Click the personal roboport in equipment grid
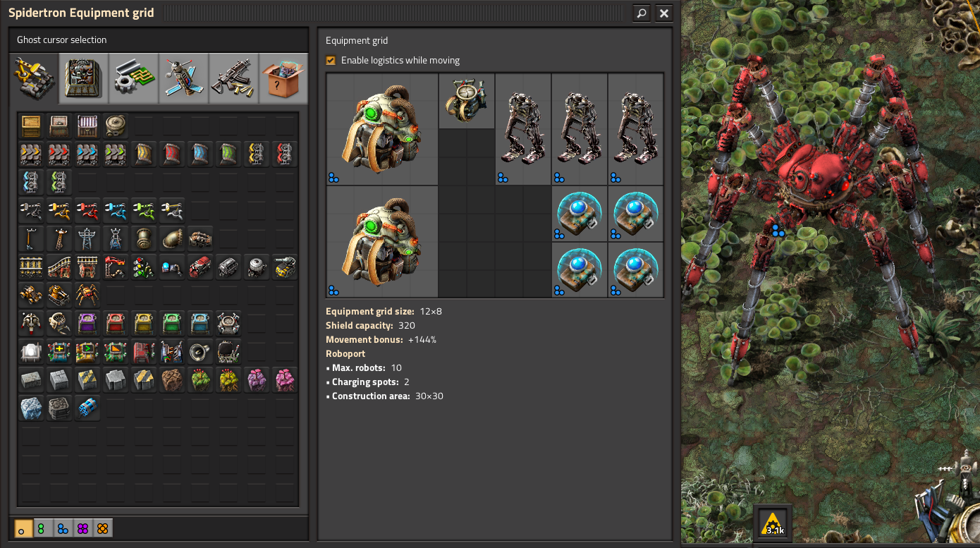The height and width of the screenshot is (548, 980). click(466, 102)
